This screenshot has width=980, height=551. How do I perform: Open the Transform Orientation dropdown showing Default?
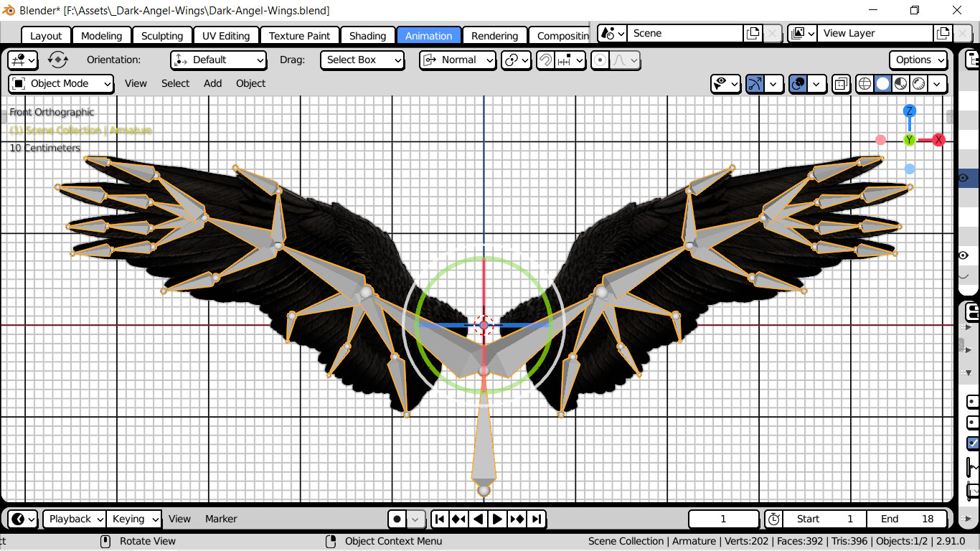[218, 60]
